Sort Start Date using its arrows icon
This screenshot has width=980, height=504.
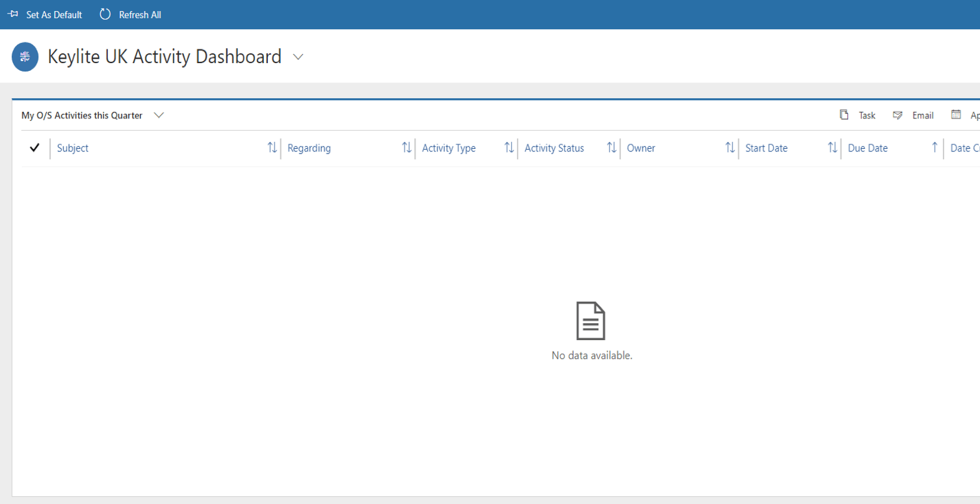tap(832, 148)
